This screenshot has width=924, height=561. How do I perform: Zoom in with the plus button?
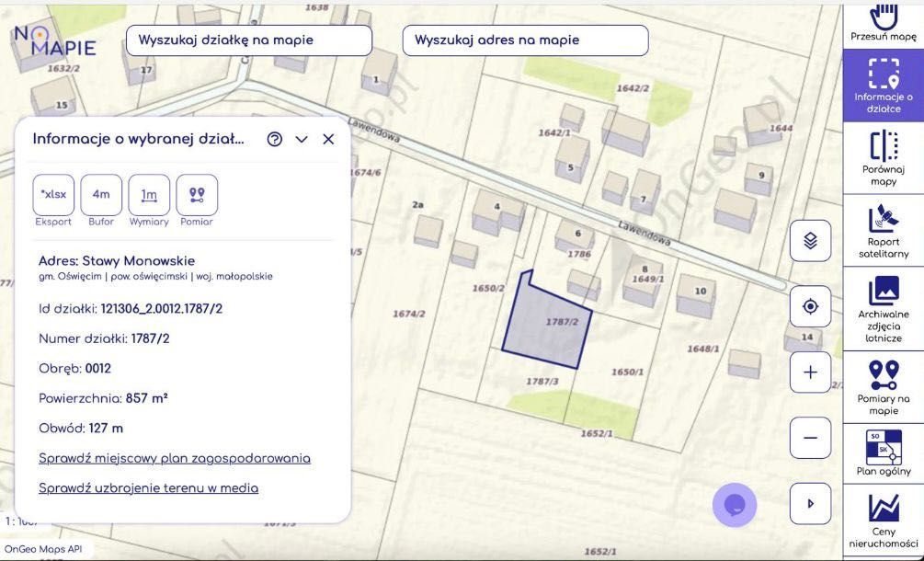[x=810, y=372]
